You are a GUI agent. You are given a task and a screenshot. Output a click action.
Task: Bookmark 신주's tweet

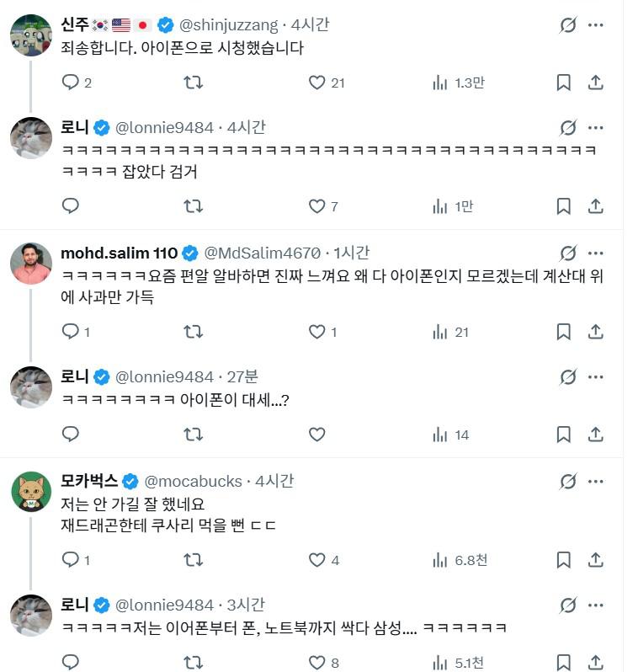pyautogui.click(x=564, y=83)
